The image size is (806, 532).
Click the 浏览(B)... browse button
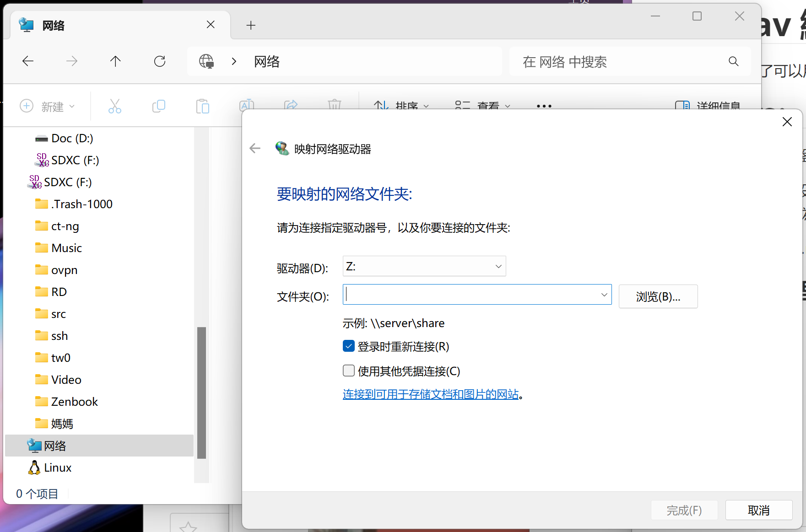658,296
